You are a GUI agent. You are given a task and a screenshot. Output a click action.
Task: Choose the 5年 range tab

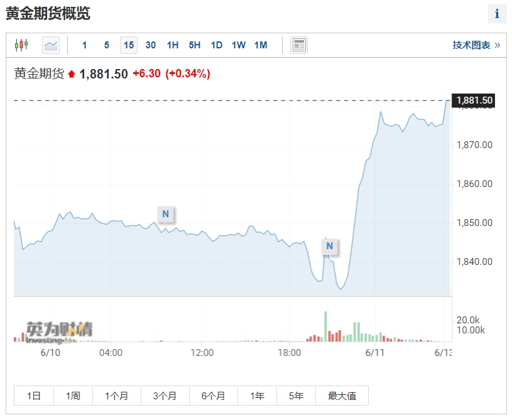point(296,396)
